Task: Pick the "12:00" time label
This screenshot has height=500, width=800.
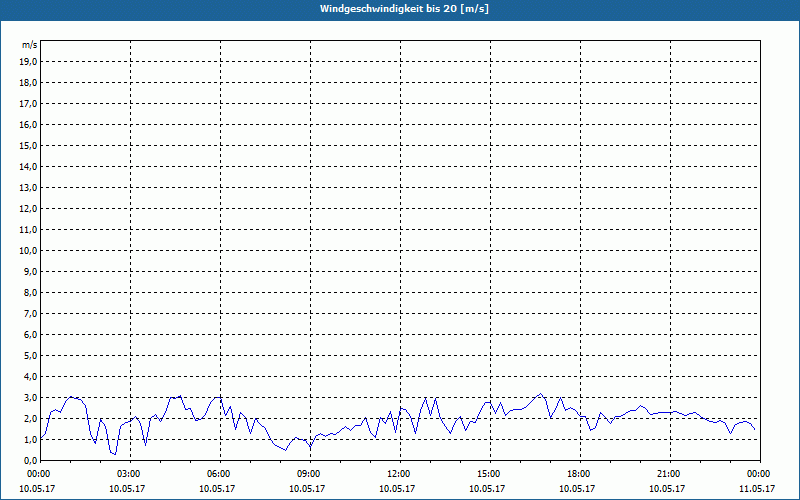Action: pos(398,474)
